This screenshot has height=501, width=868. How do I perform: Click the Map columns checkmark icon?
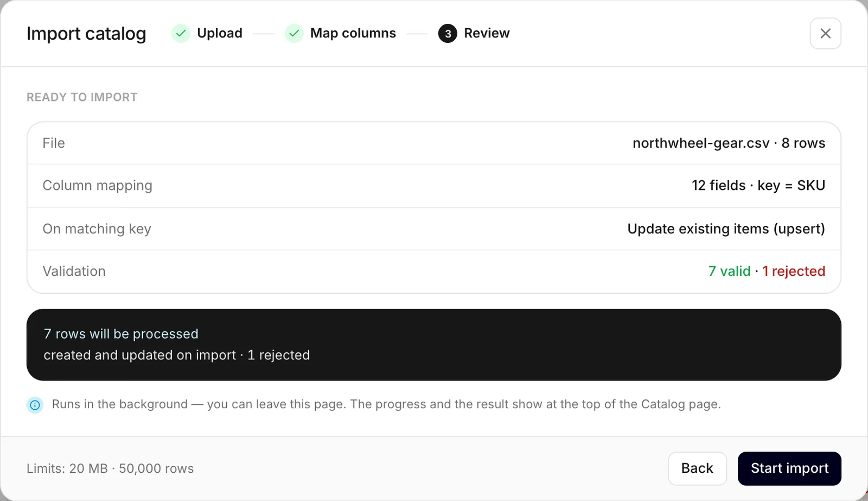[x=294, y=34]
